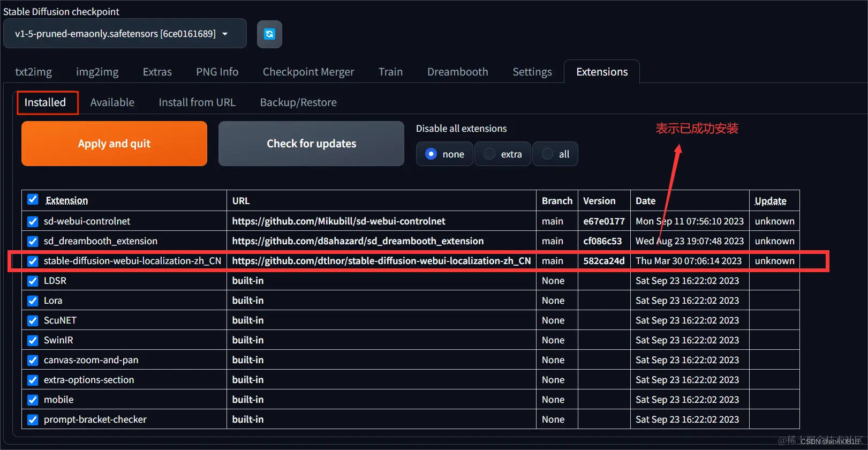Open the Mikubill sd-webui-controlnet GitHub link
This screenshot has height=450, width=868.
338,221
